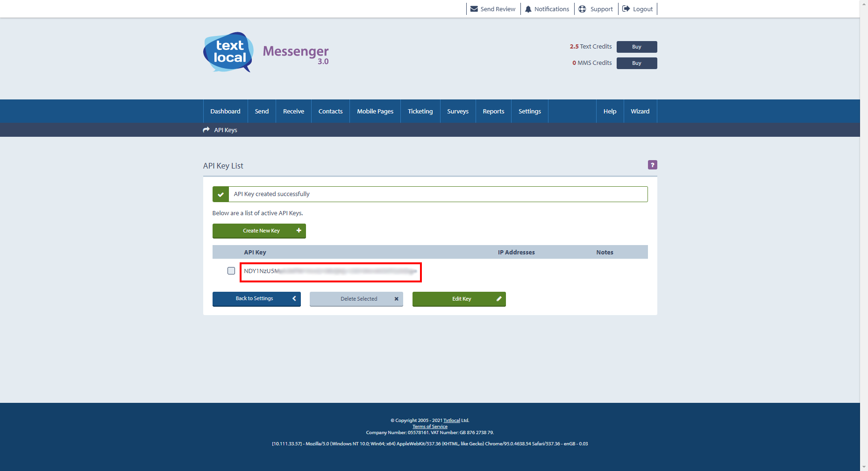Open the Send menu
The image size is (868, 471).
(x=262, y=111)
